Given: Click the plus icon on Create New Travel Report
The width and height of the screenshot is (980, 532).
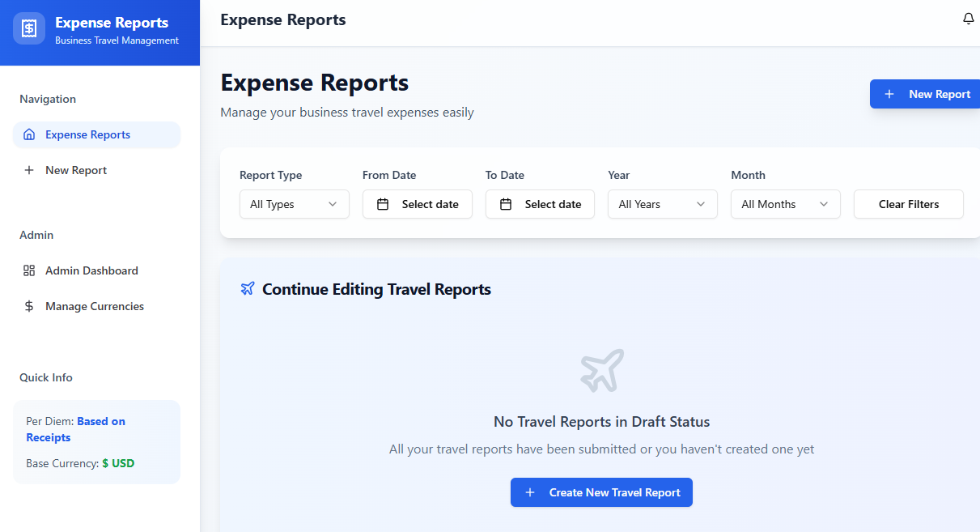Looking at the screenshot, I should click(530, 492).
